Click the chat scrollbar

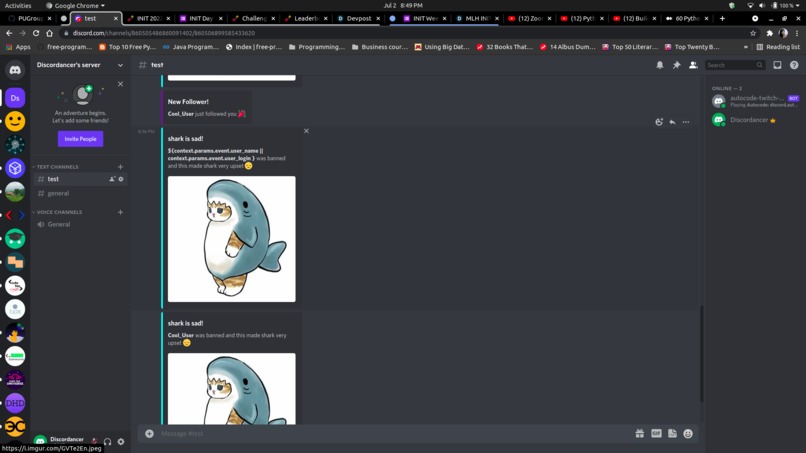point(702,355)
